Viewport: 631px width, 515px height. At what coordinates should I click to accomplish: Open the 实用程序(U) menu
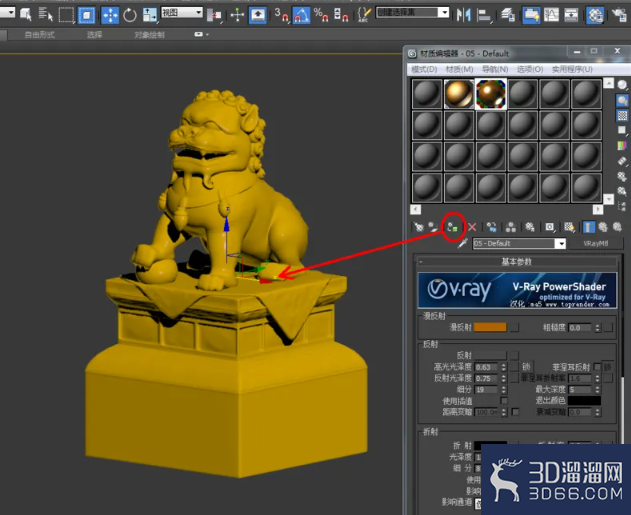(572, 69)
